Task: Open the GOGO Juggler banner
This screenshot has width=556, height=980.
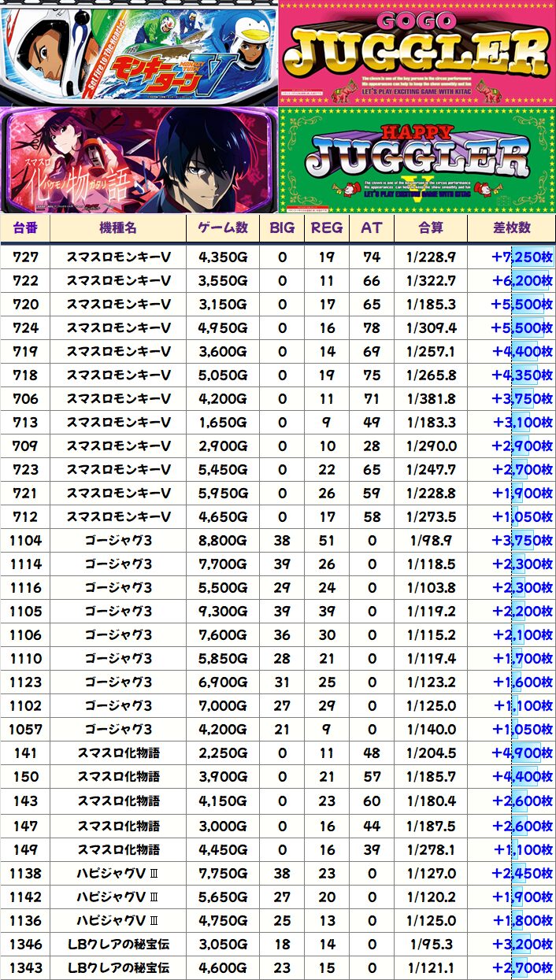Action: 417,53
